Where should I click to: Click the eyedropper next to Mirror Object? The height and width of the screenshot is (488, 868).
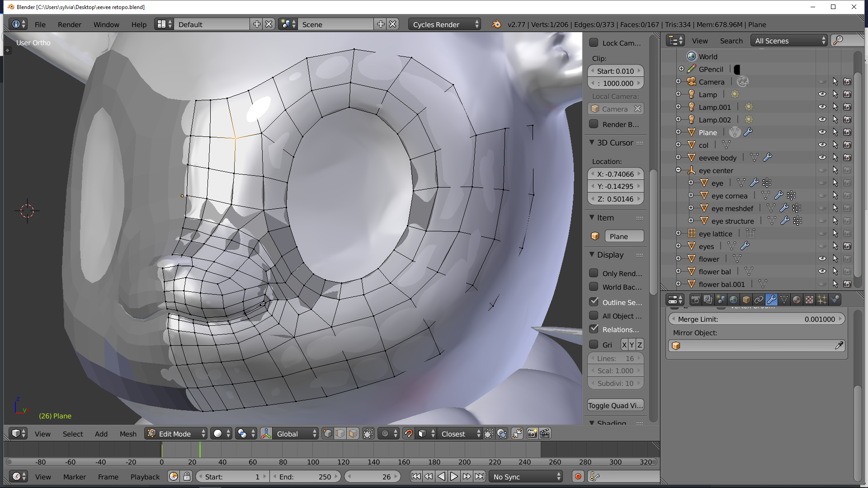pos(840,345)
